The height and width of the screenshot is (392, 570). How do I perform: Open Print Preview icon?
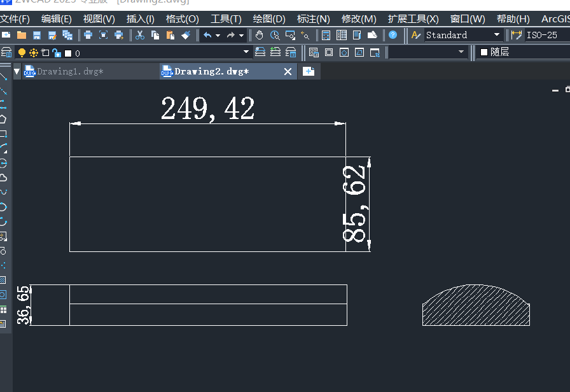103,35
